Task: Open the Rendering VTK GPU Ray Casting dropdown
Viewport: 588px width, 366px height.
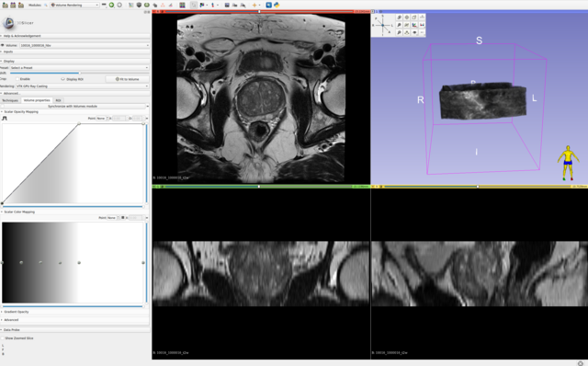Action: 82,86
